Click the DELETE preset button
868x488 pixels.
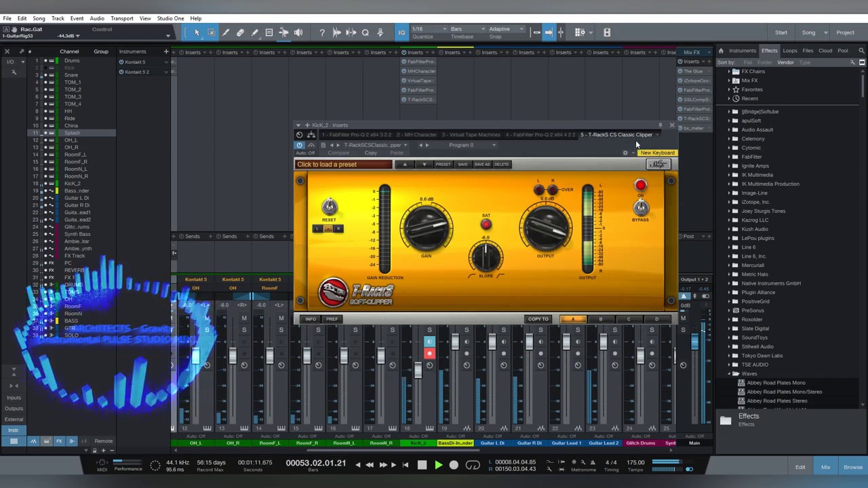click(x=501, y=164)
